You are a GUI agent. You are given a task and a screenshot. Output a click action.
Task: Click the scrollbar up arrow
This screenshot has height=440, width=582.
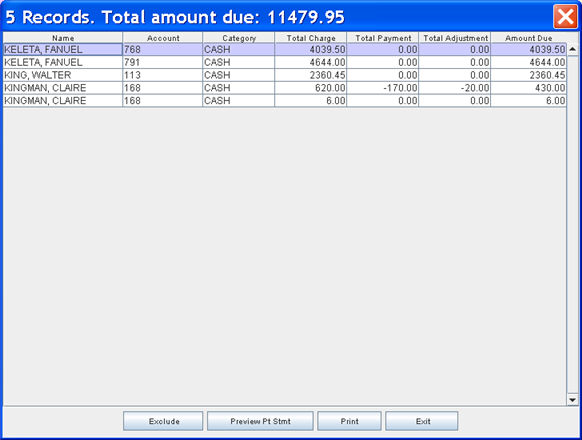point(572,49)
